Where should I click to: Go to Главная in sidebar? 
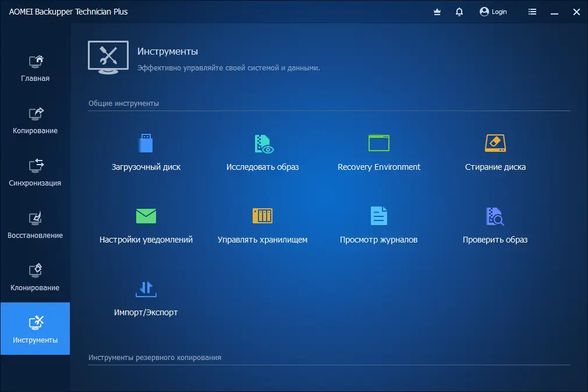pyautogui.click(x=36, y=69)
